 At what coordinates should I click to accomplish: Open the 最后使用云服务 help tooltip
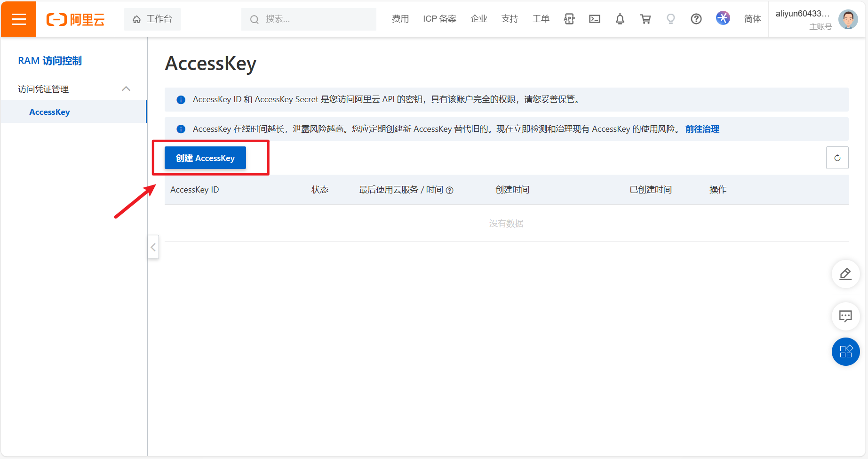(x=450, y=190)
